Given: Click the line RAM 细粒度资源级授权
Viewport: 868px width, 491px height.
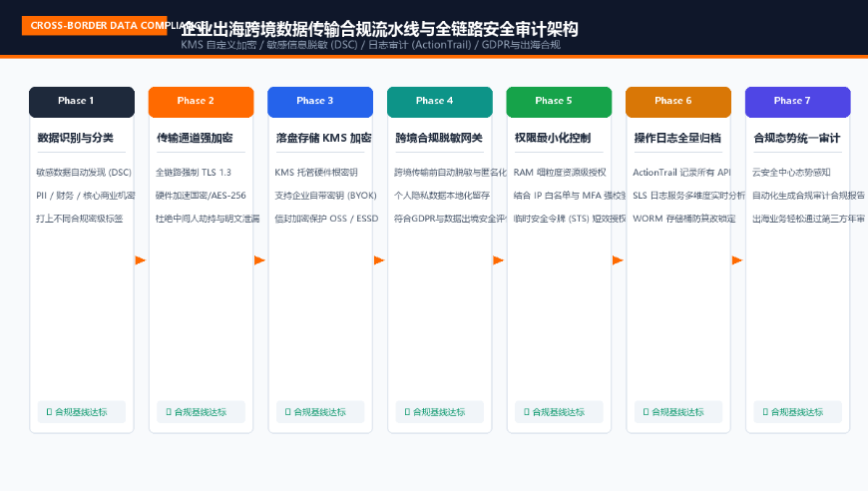Looking at the screenshot, I should 560,173.
